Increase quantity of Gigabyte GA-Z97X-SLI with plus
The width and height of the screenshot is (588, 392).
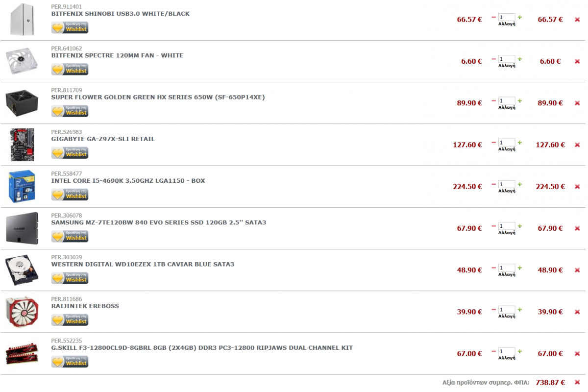click(x=520, y=143)
